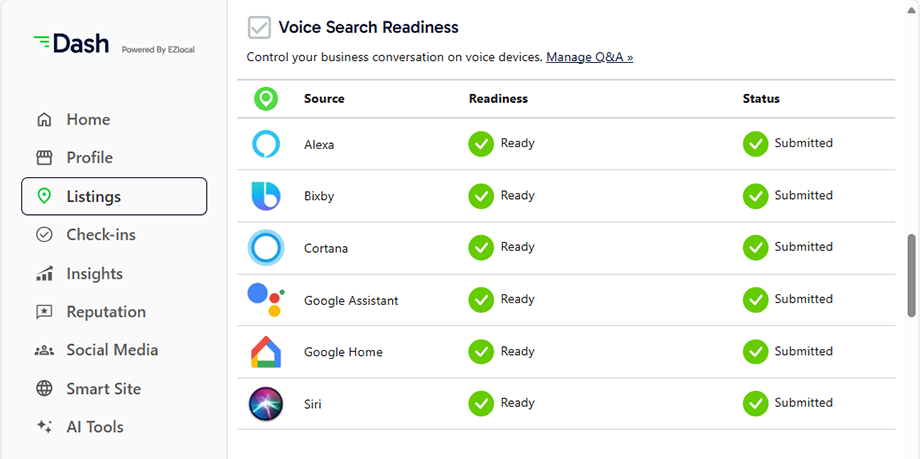
Task: Click the vertical page scrollbar thumb
Action: click(912, 276)
